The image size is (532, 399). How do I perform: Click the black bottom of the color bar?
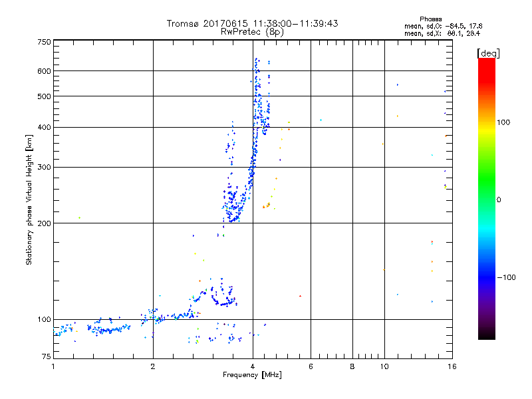pyautogui.click(x=487, y=334)
